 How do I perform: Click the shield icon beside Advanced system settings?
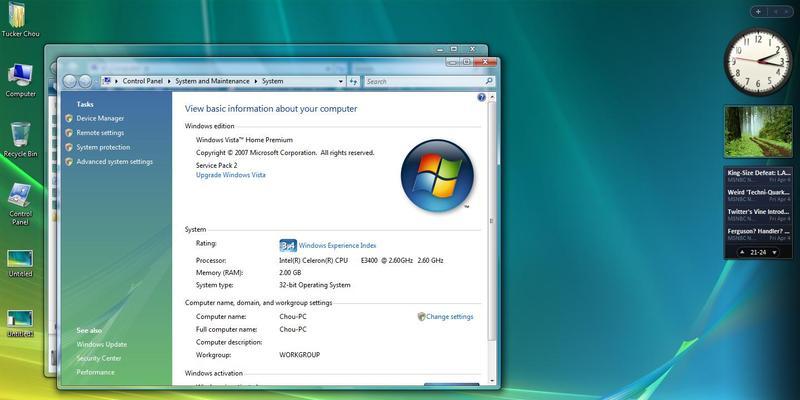coord(69,162)
